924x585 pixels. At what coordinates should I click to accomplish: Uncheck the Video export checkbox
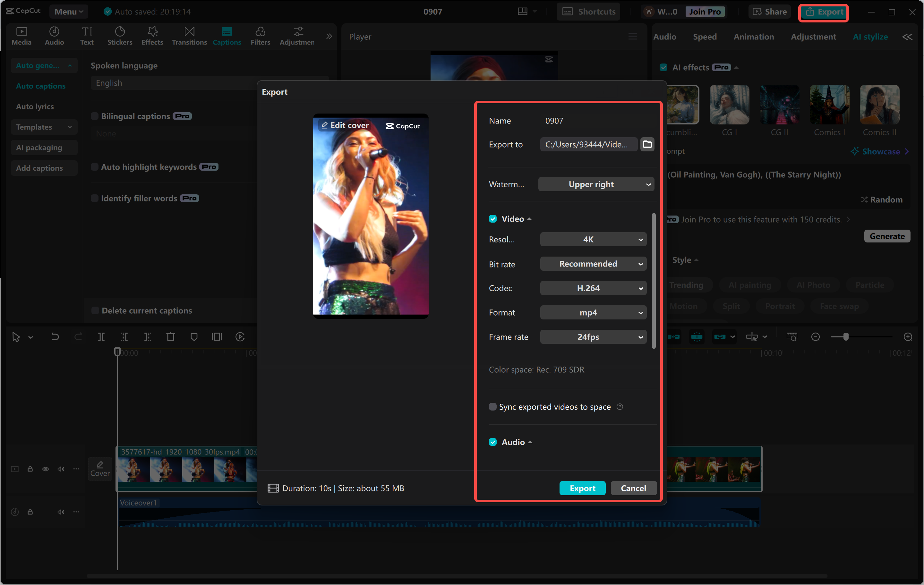click(493, 219)
